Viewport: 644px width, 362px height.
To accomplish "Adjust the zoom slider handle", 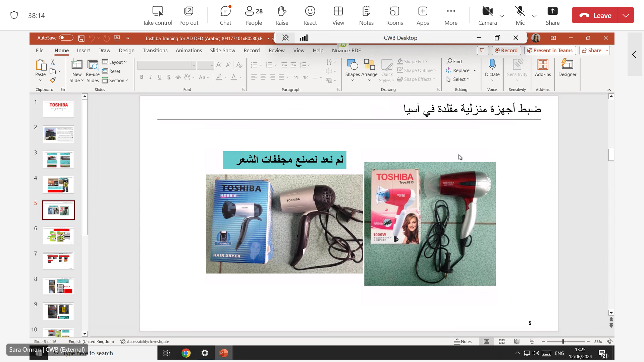I will (x=564, y=342).
